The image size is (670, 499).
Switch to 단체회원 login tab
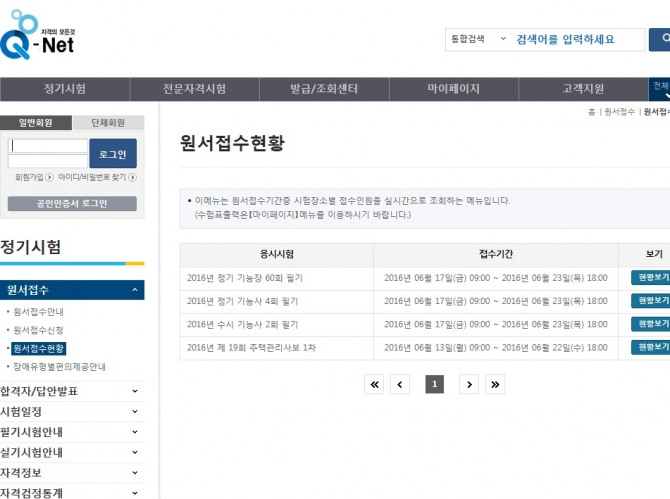[x=108, y=123]
